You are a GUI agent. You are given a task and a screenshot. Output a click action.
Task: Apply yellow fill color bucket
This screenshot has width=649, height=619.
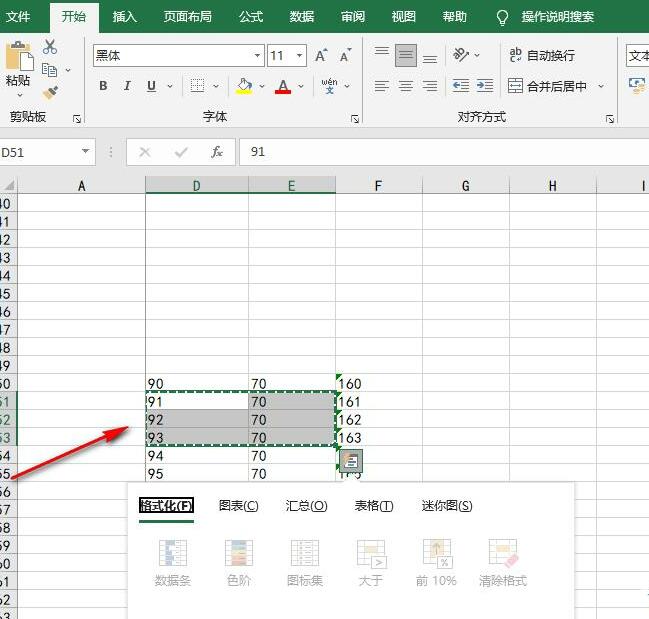coord(244,86)
